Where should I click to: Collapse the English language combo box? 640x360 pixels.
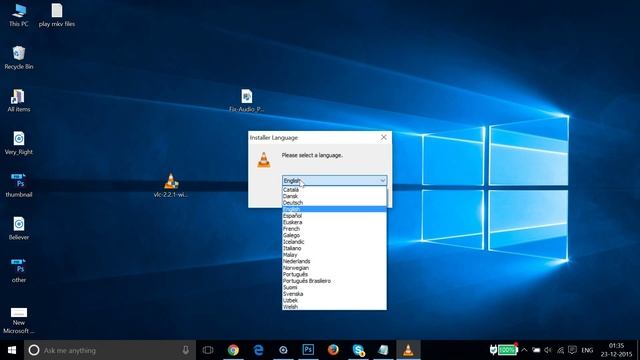(334, 180)
